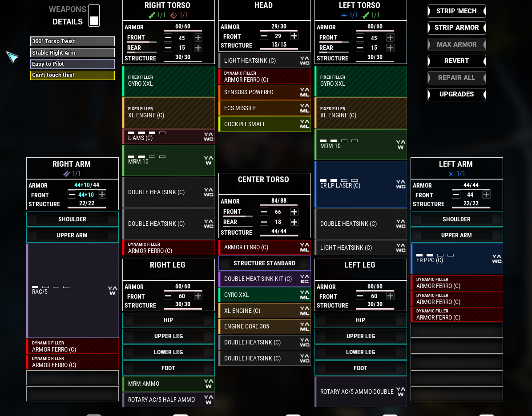532x416 pixels.
Task: Click the icon on Engine Core 305
Action: tap(305, 327)
